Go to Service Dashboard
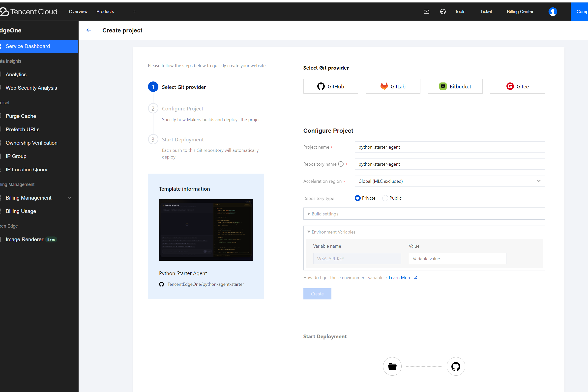 coord(39,46)
